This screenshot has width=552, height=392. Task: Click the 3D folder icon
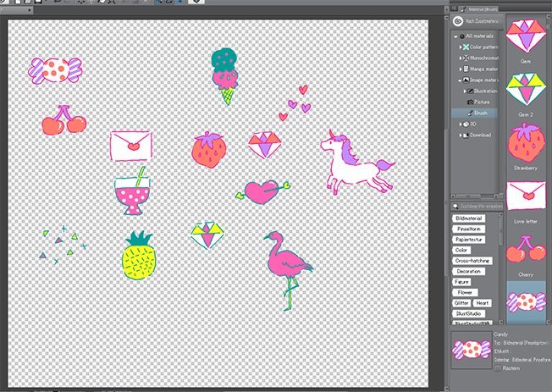(466, 124)
